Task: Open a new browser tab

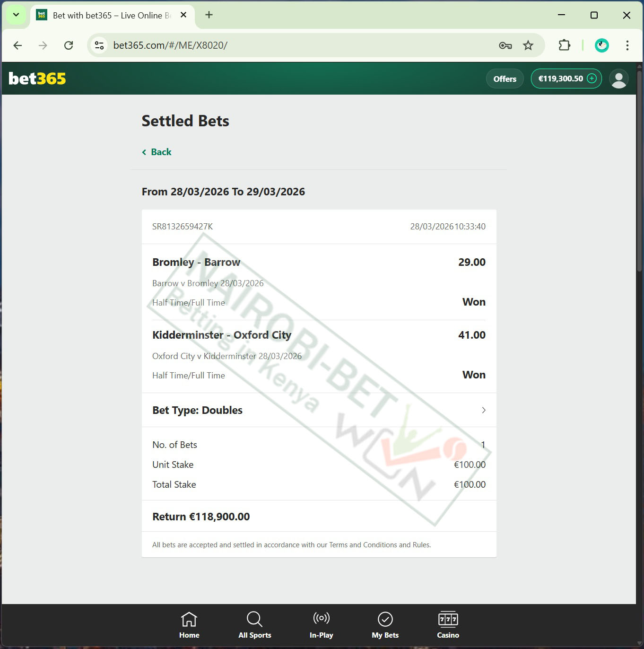Action: click(x=209, y=15)
